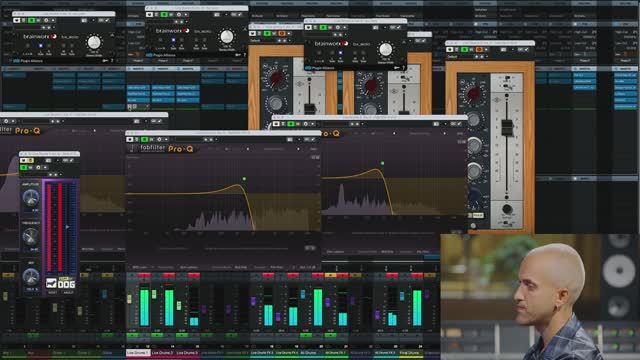Click the green button in right Pro-Q toolbar
640x360 pixels.
pyautogui.click(x=291, y=124)
